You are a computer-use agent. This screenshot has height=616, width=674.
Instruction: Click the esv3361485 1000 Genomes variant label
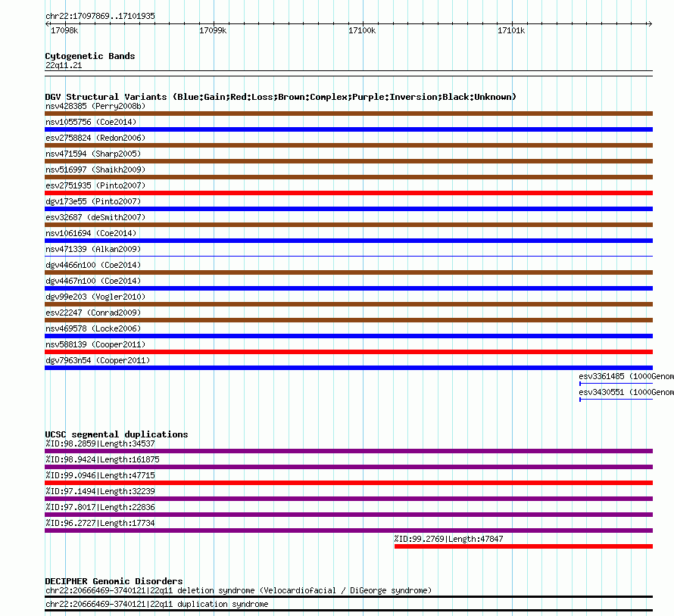pos(626,376)
